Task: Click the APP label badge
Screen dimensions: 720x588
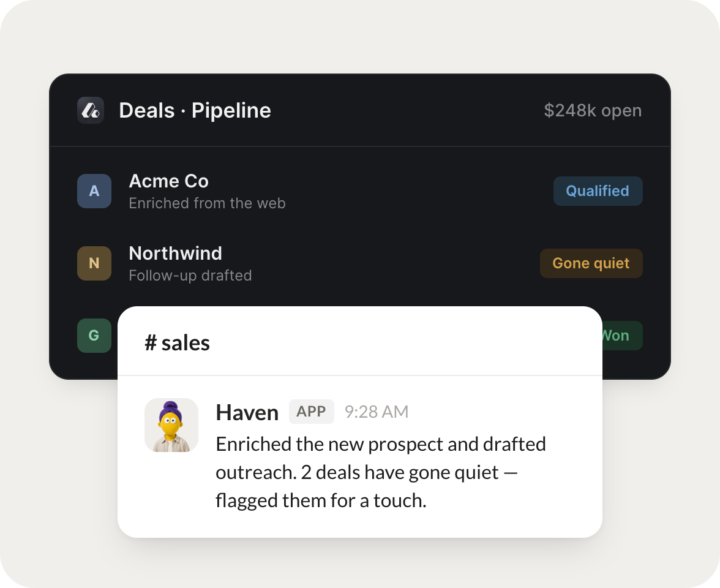Action: 311,412
